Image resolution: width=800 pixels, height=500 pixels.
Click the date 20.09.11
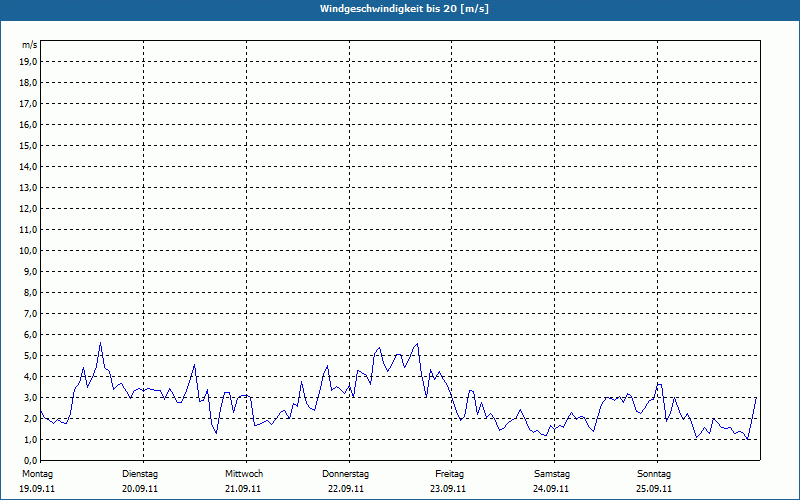click(x=140, y=489)
